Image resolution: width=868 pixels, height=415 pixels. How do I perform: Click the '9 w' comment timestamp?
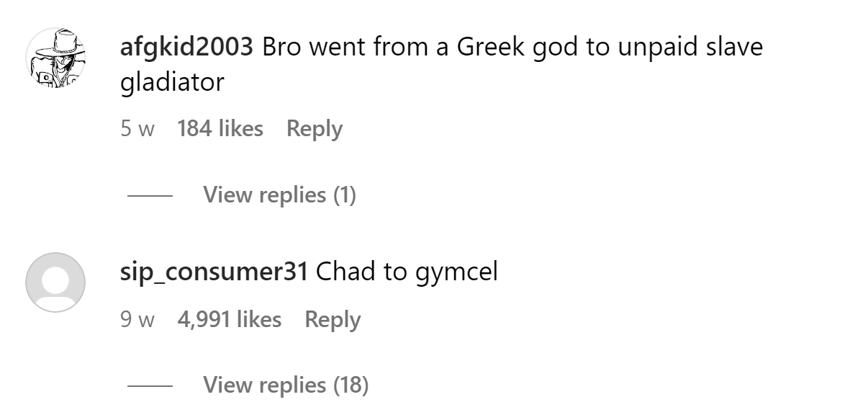tap(137, 320)
